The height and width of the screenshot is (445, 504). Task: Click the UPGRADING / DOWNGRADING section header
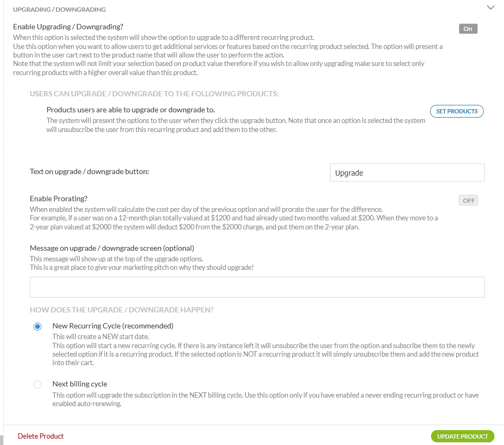(x=59, y=10)
